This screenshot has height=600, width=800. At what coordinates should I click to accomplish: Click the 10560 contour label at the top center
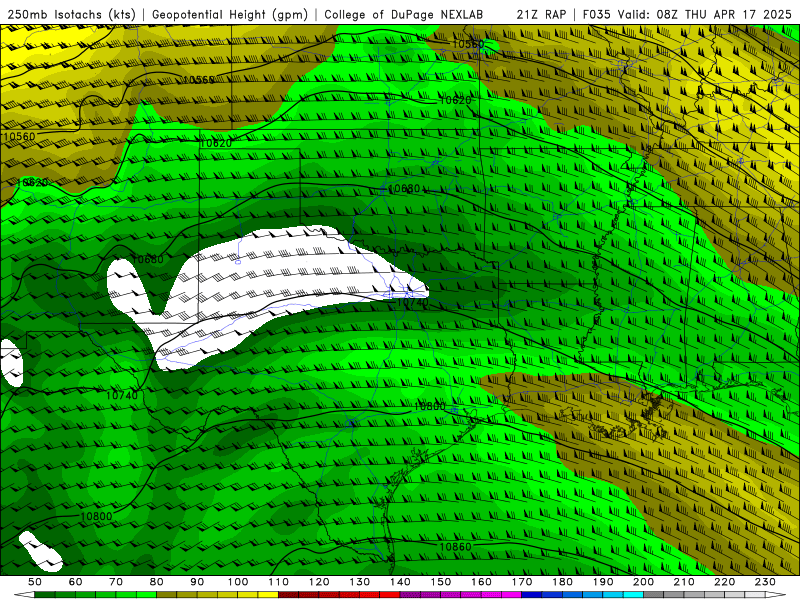coord(468,44)
